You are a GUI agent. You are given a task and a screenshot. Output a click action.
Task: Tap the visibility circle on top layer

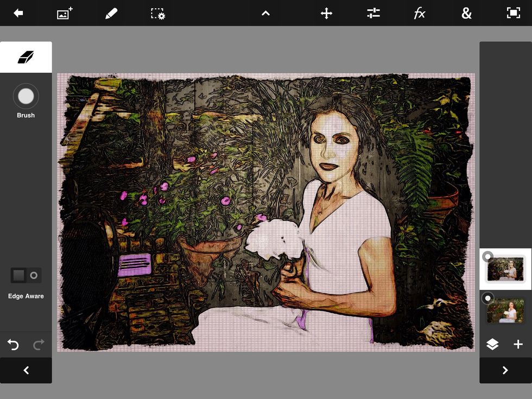(x=487, y=256)
